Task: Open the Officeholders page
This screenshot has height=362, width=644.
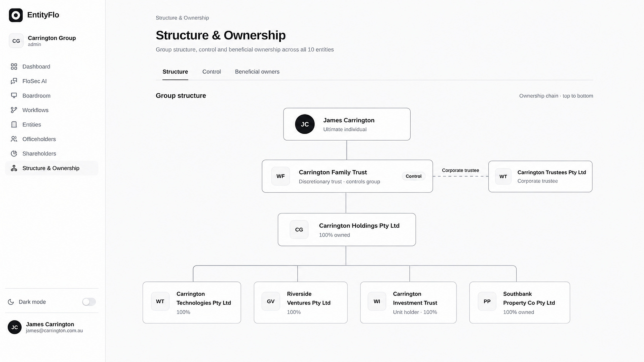Action: pyautogui.click(x=52, y=139)
